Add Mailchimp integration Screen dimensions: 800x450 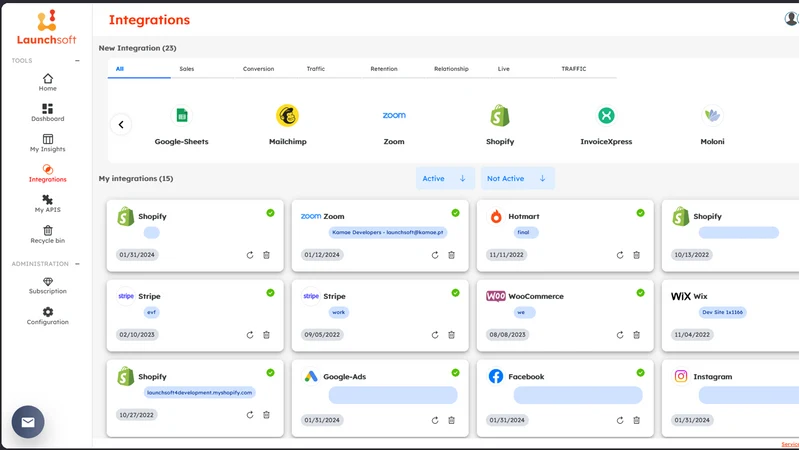tap(288, 126)
